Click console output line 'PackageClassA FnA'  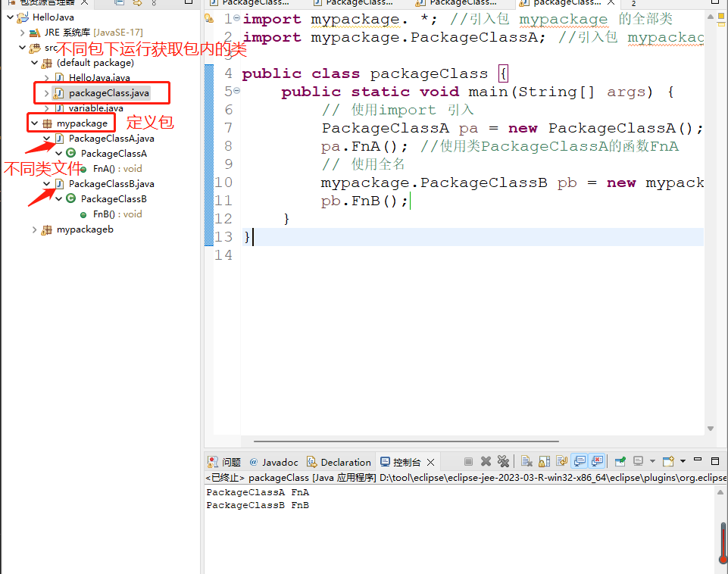point(258,492)
